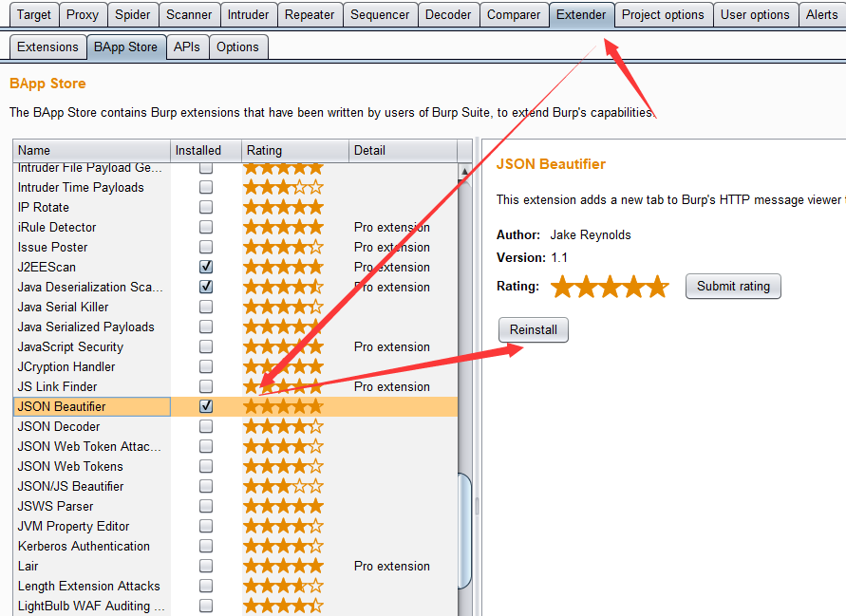The height and width of the screenshot is (616, 846).
Task: Open the Sequencer tab
Action: (380, 14)
